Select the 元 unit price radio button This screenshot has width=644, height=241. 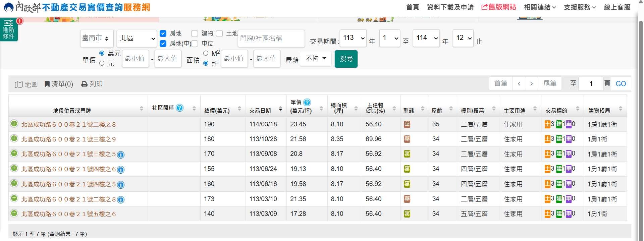click(102, 63)
